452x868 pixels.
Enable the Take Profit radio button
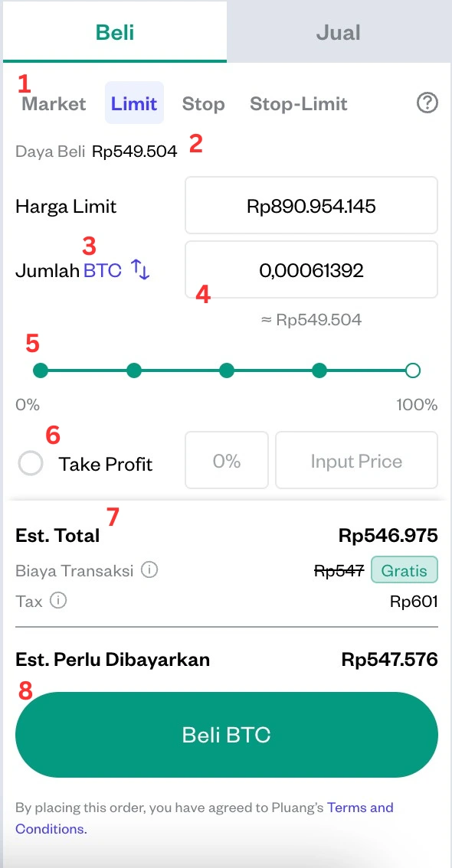(31, 462)
